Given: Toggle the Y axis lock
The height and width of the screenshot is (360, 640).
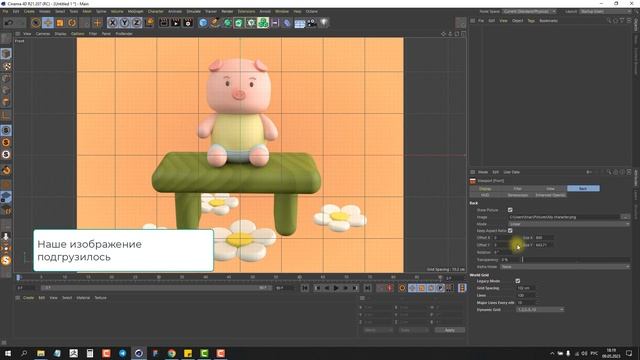Looking at the screenshot, I should (x=124, y=23).
